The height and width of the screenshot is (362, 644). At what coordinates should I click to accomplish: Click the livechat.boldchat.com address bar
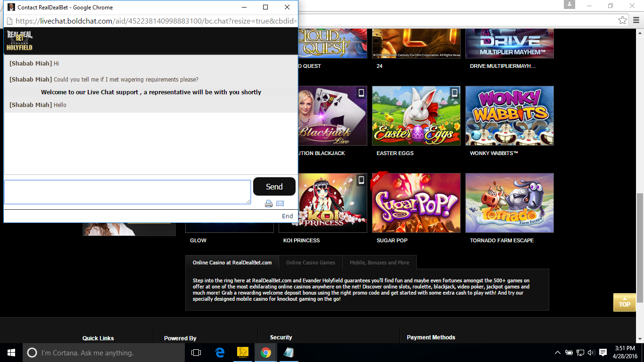(x=156, y=21)
